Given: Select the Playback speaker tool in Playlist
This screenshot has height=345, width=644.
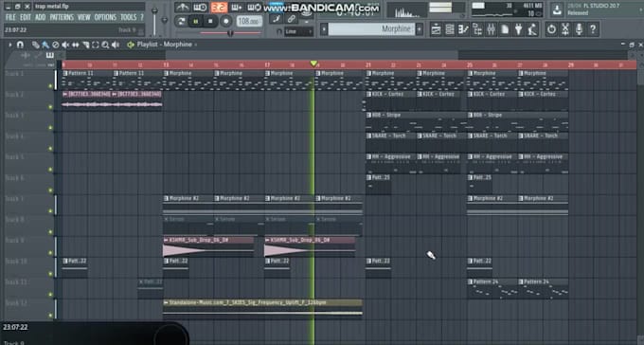Looking at the screenshot, I should pyautogui.click(x=116, y=45).
